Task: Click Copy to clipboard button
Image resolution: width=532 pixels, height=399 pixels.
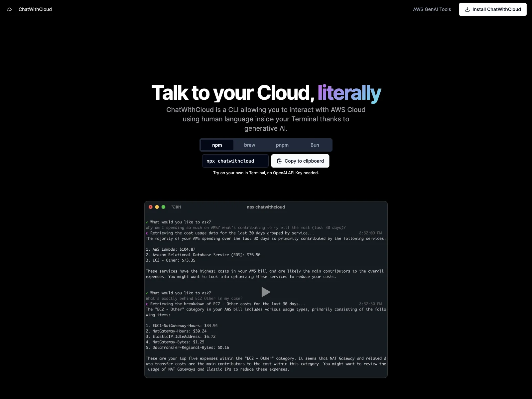Action: pos(300,161)
